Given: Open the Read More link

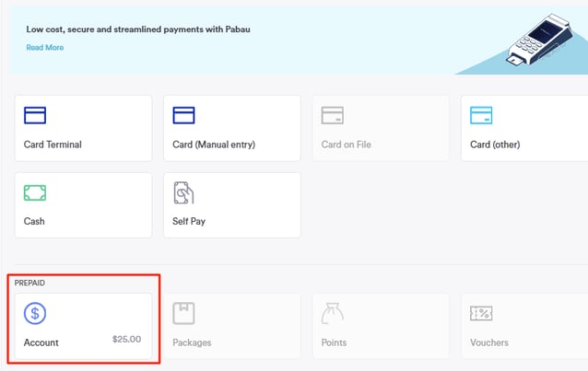Looking at the screenshot, I should click(x=44, y=48).
